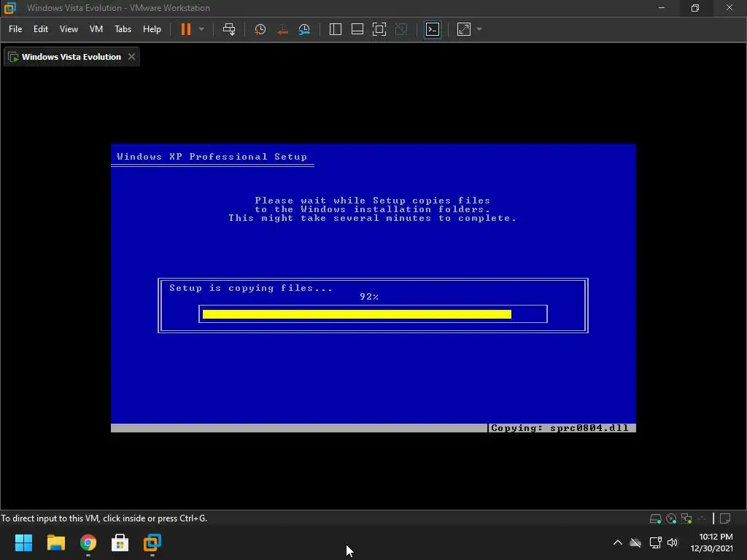747x560 pixels.
Task: Pause the virtual machine with the orange button
Action: (186, 29)
